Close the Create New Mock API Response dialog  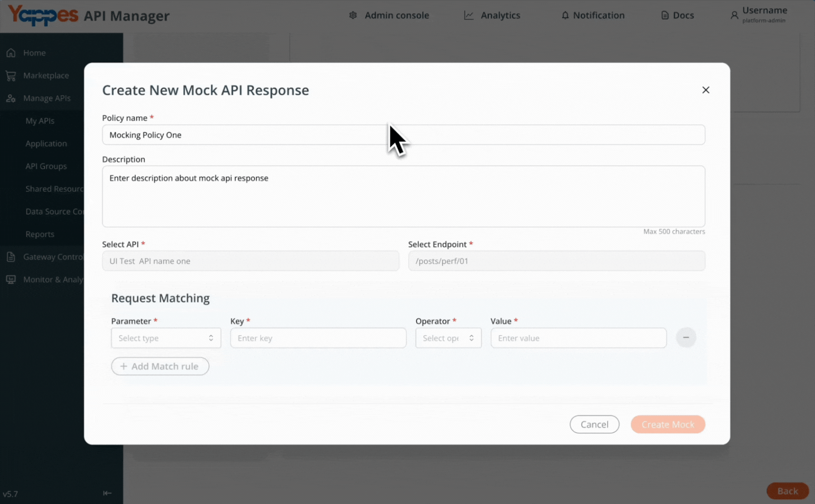(705, 90)
